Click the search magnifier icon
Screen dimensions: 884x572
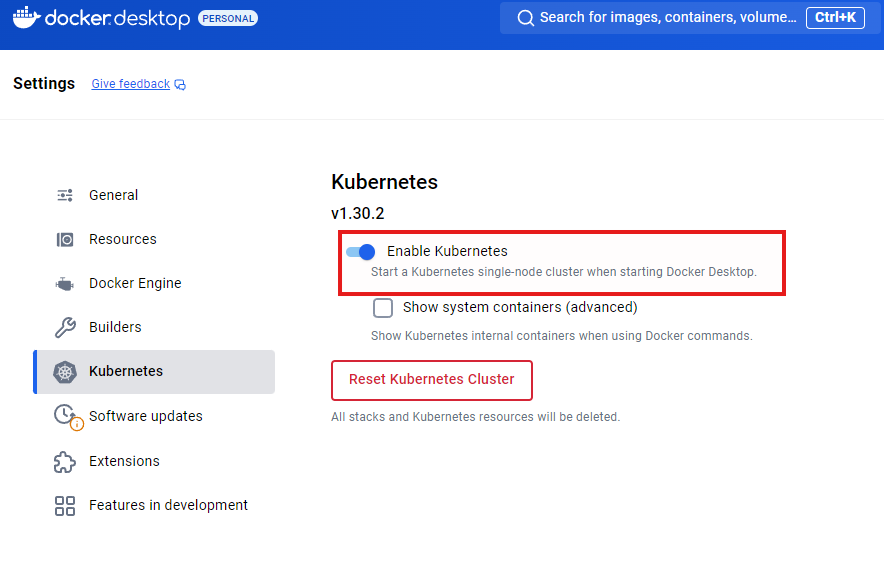(525, 18)
